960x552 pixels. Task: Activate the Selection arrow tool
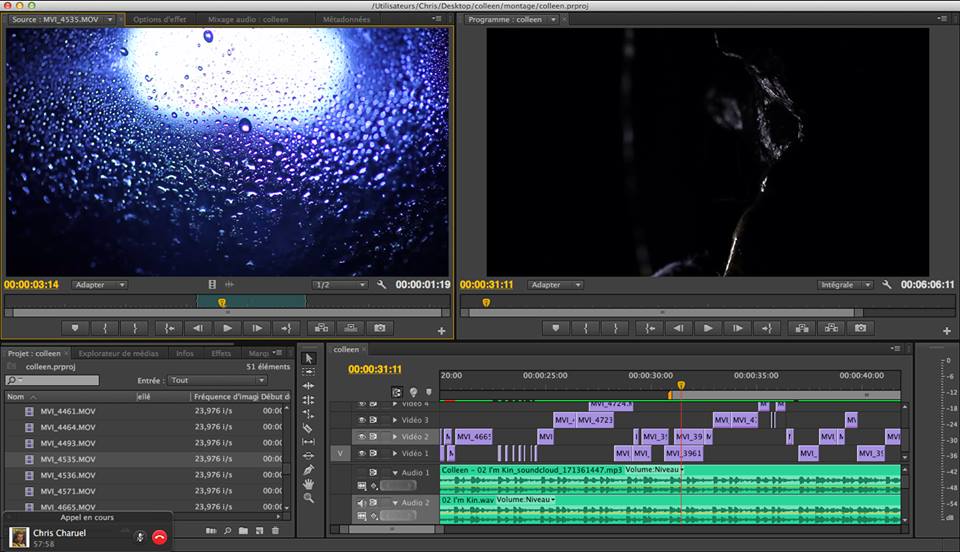coord(308,358)
